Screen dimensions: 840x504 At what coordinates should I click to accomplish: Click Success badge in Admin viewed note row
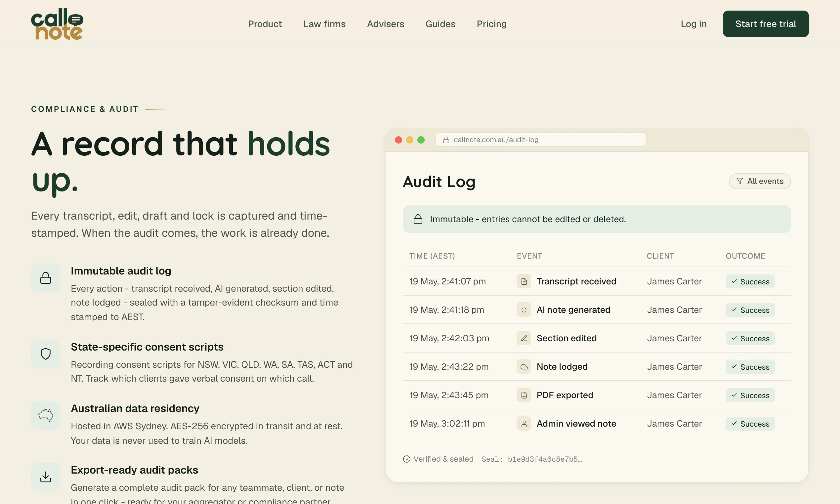click(x=750, y=424)
